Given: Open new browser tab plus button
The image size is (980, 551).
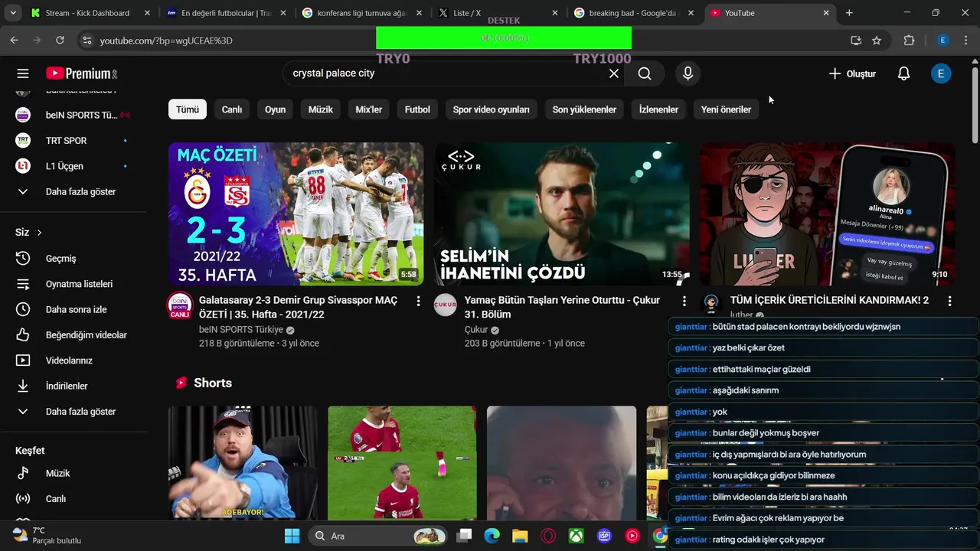Looking at the screenshot, I should [x=849, y=13].
